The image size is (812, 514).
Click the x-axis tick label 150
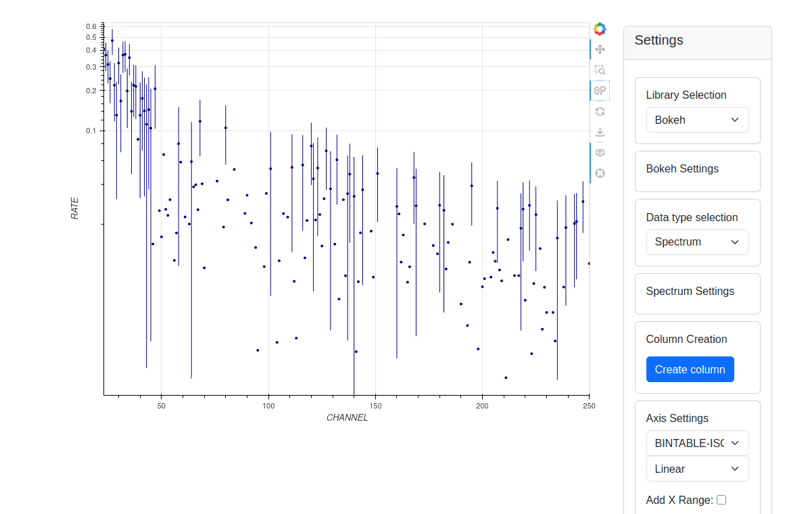(x=375, y=406)
